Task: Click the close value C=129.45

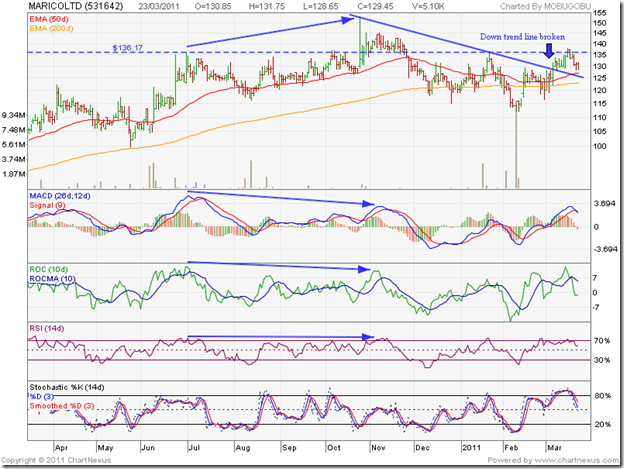Action: 375,6
